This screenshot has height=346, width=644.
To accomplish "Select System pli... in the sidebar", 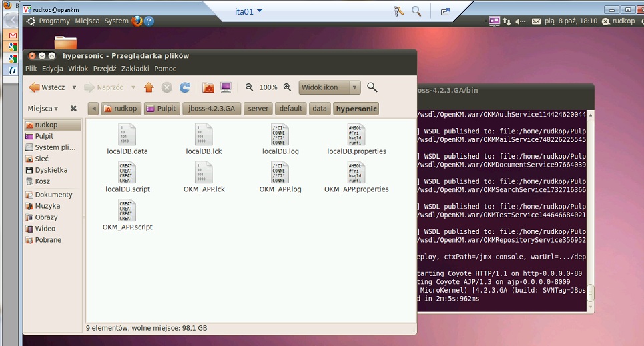I will pyautogui.click(x=53, y=147).
